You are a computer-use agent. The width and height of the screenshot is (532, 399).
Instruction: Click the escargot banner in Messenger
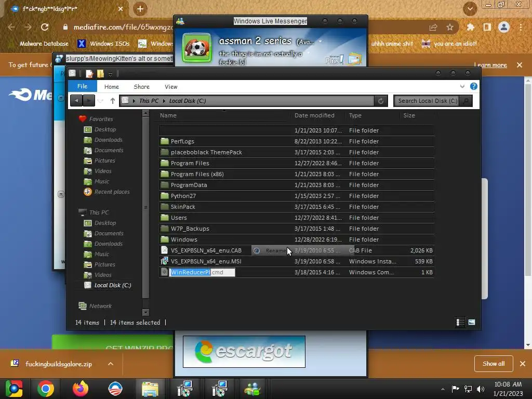tap(244, 352)
